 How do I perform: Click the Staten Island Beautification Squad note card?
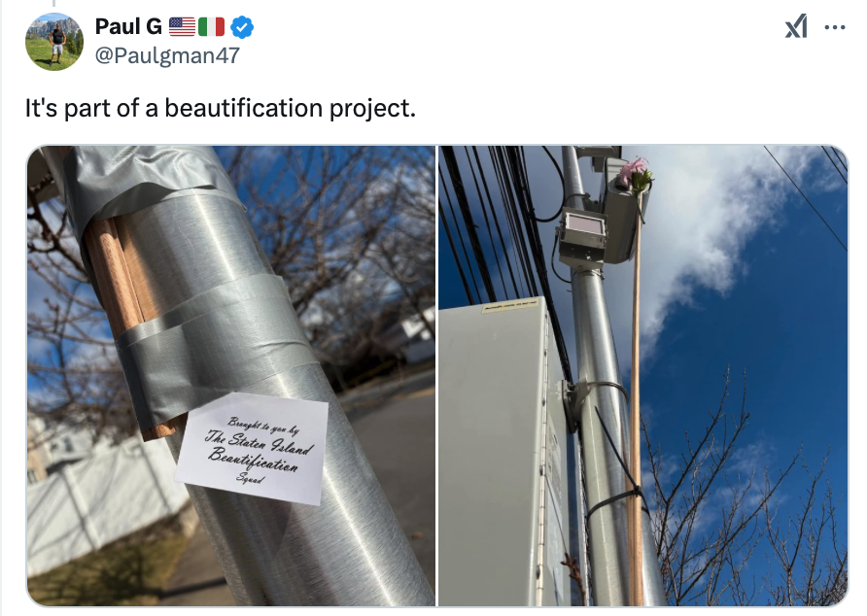coord(252,449)
